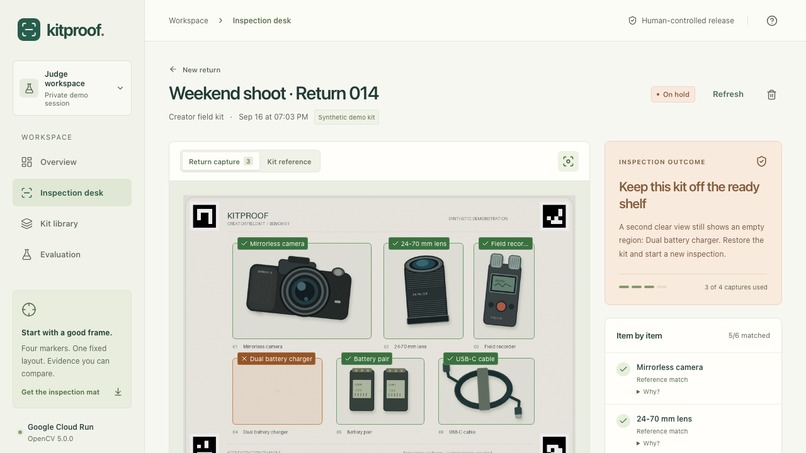Click the lens image on mat
806x453 pixels.
426,291
